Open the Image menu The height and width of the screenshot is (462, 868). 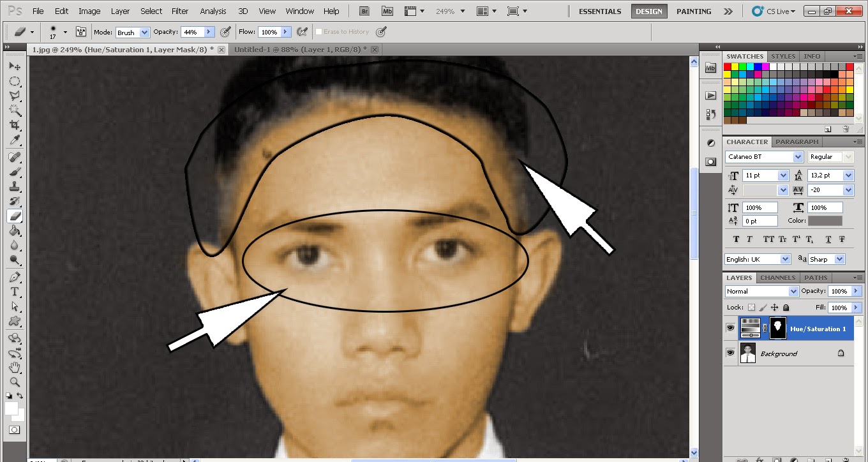point(89,11)
